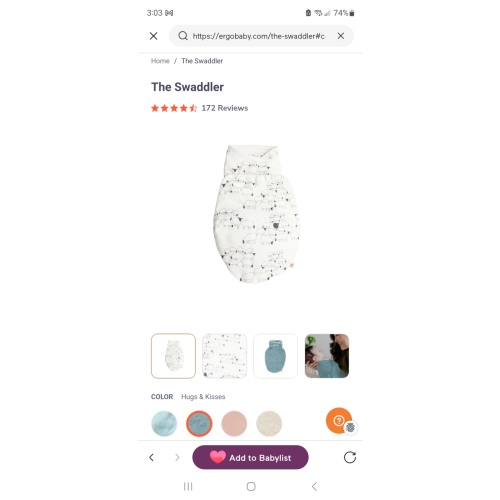Add to Babylist button
500x500 pixels.
pos(250,457)
